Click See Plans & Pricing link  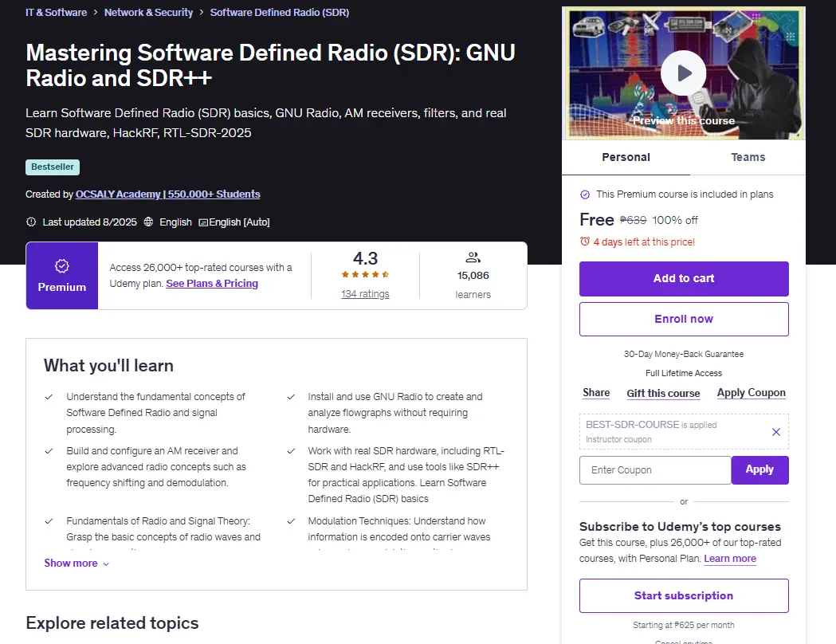pos(212,284)
